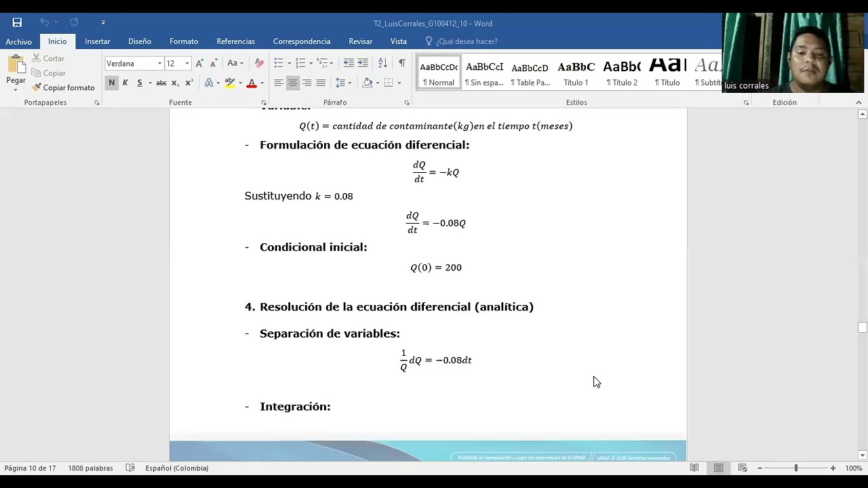
Task: Click the Pegar paste icon
Action: (x=16, y=66)
